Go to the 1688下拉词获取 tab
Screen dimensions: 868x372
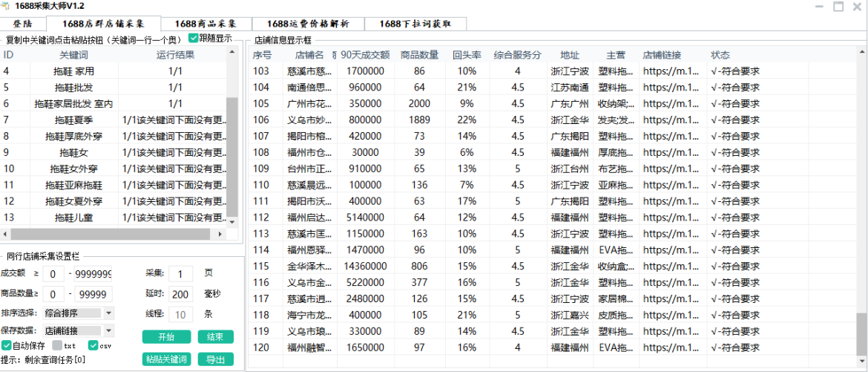coord(415,24)
